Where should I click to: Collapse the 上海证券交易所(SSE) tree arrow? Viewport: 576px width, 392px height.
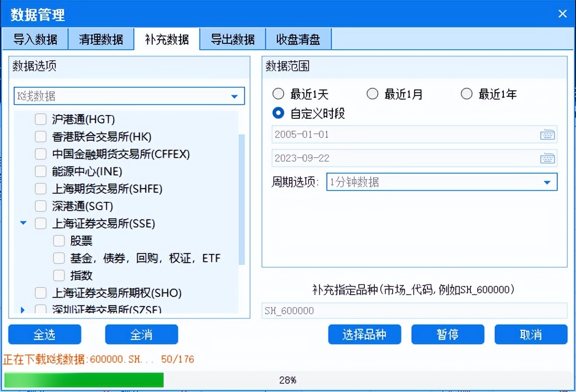23,223
